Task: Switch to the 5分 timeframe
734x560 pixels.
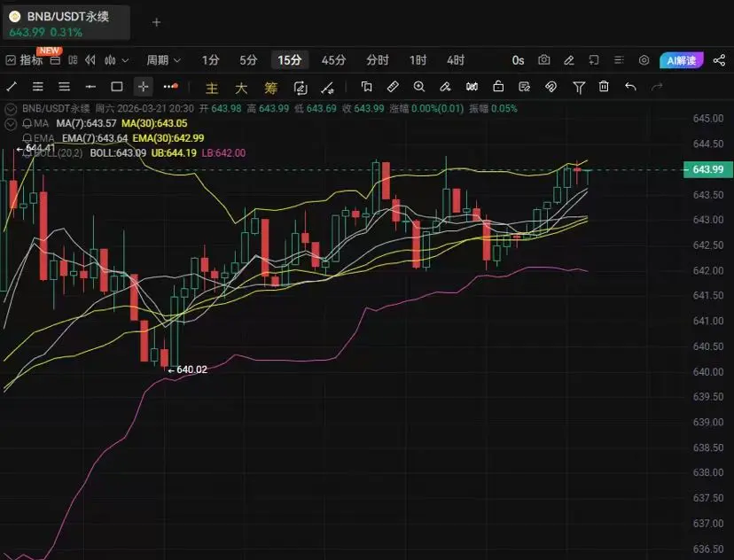Action: tap(248, 60)
